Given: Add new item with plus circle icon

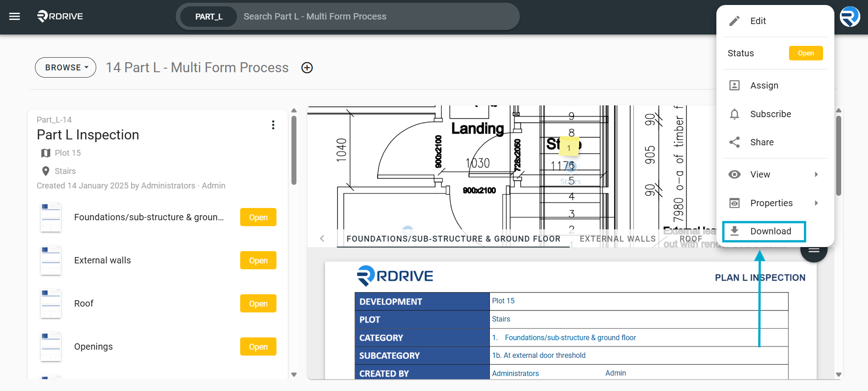Looking at the screenshot, I should click(x=307, y=68).
